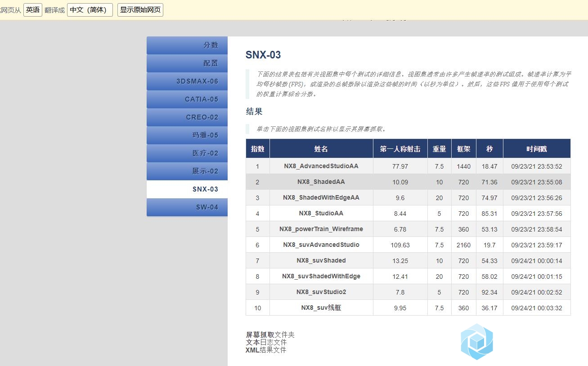Click the 英语 source language button

pos(33,10)
